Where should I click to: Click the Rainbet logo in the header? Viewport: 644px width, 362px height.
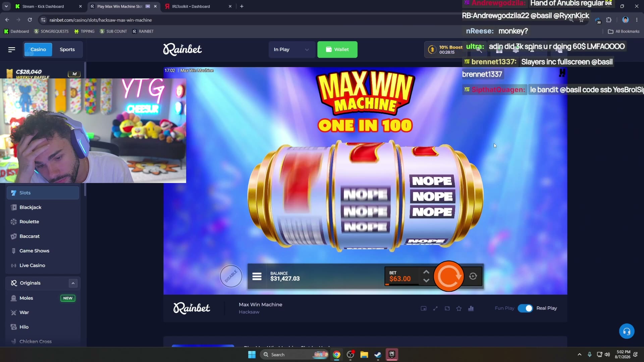tap(182, 50)
